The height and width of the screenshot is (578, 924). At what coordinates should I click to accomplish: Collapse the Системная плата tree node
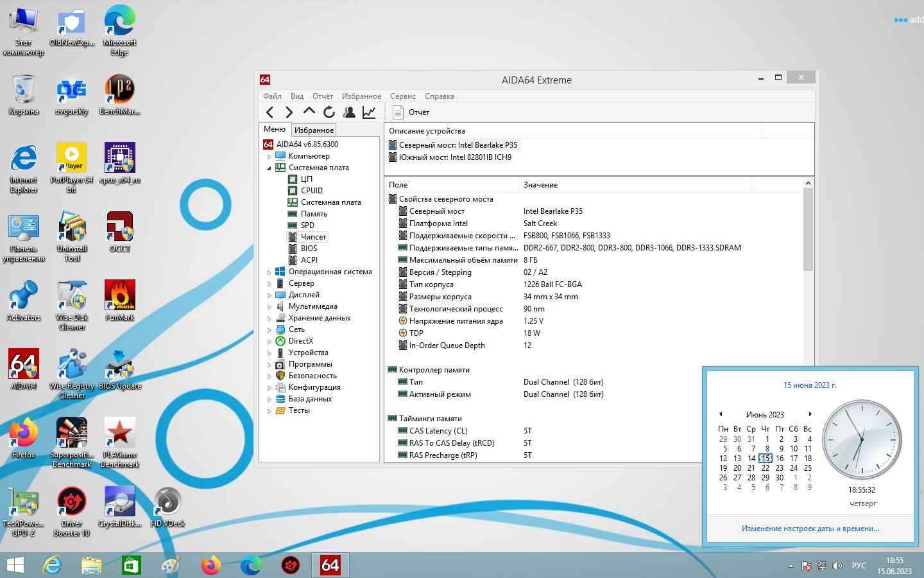point(269,168)
